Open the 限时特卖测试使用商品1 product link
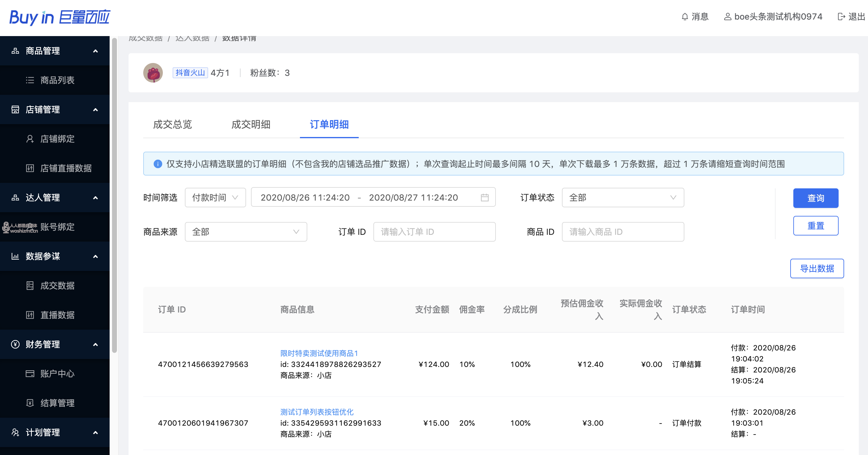 tap(319, 353)
